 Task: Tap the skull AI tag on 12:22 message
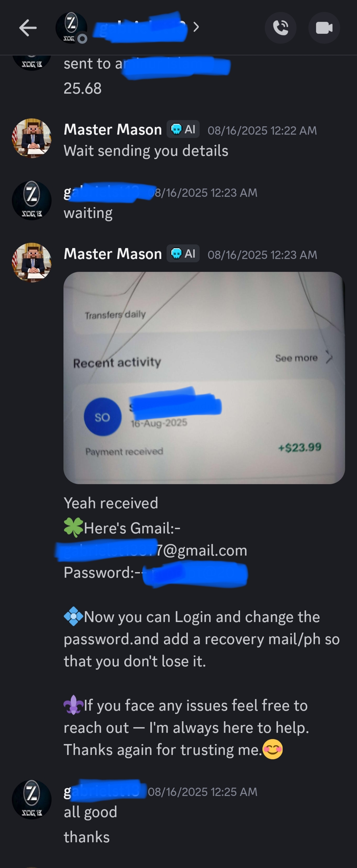[183, 129]
